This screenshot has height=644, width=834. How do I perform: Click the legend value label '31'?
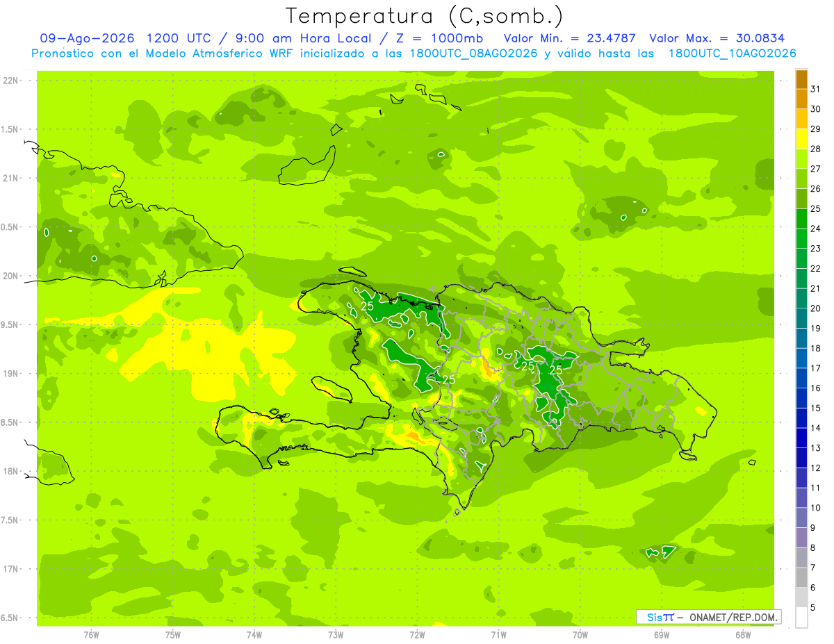click(816, 89)
